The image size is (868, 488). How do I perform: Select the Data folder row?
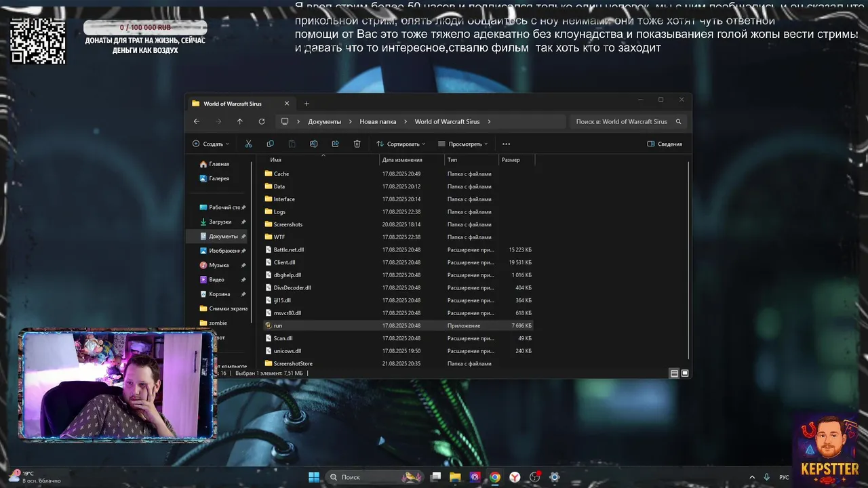pyautogui.click(x=398, y=186)
